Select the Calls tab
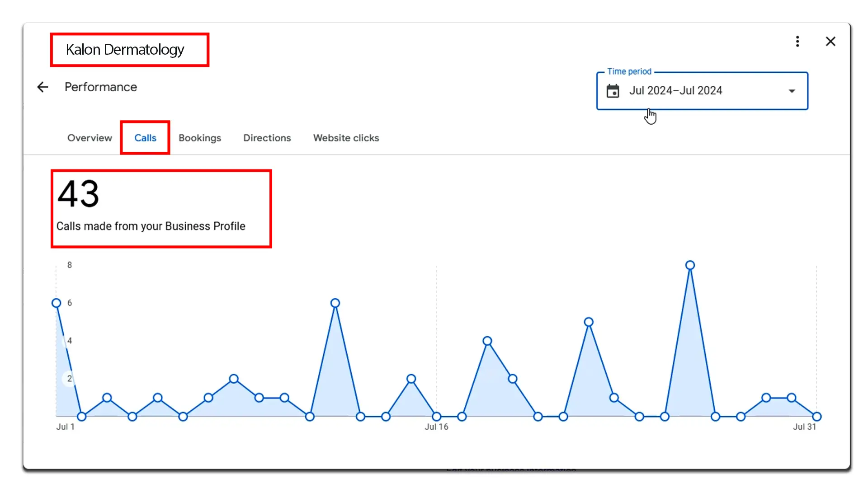Viewport: 868px width, 488px height. [x=145, y=138]
